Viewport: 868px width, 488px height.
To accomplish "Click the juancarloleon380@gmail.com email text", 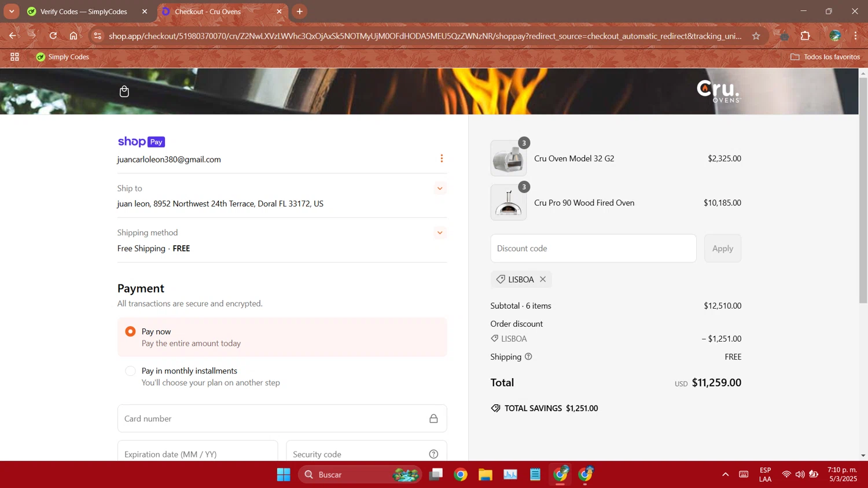I will pos(169,160).
